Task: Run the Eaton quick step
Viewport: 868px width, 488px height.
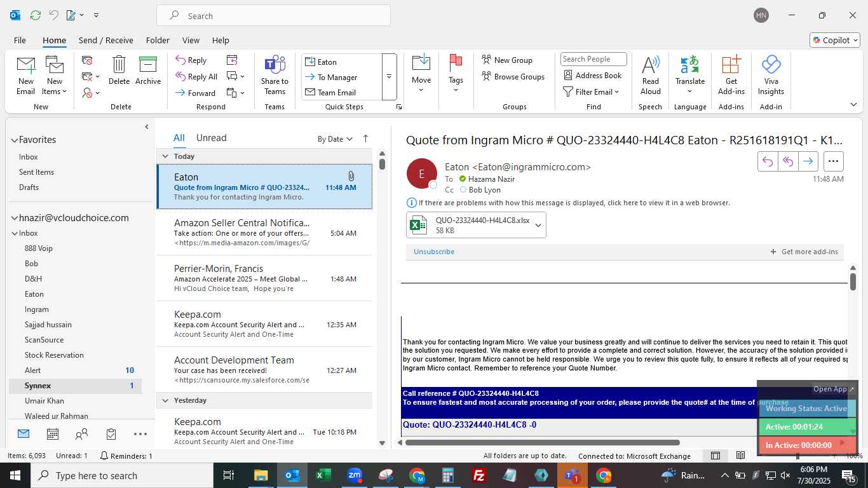Action: click(x=342, y=62)
